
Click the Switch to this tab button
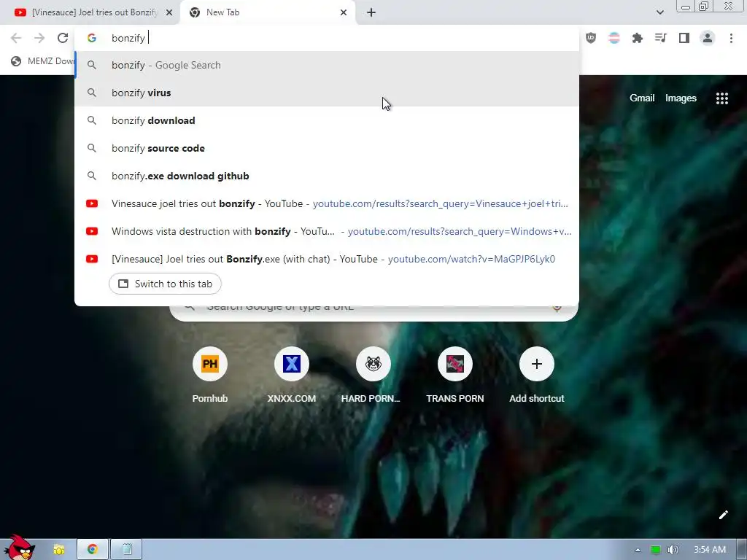point(165,284)
